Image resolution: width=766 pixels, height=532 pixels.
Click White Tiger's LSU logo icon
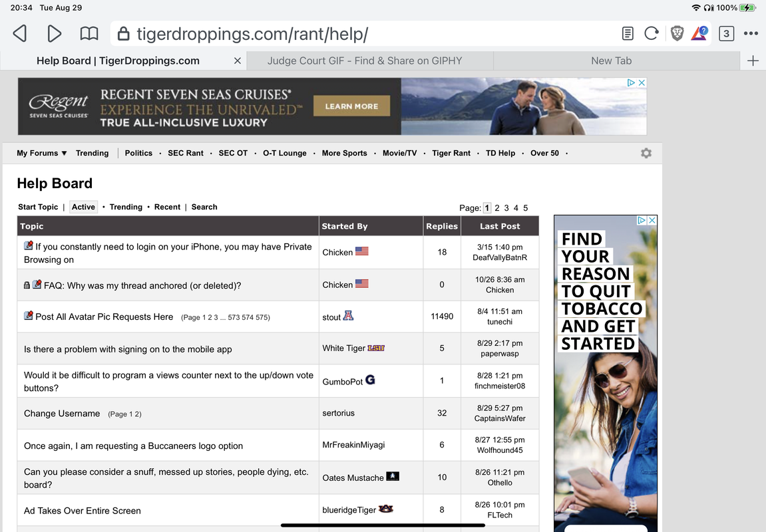(375, 348)
